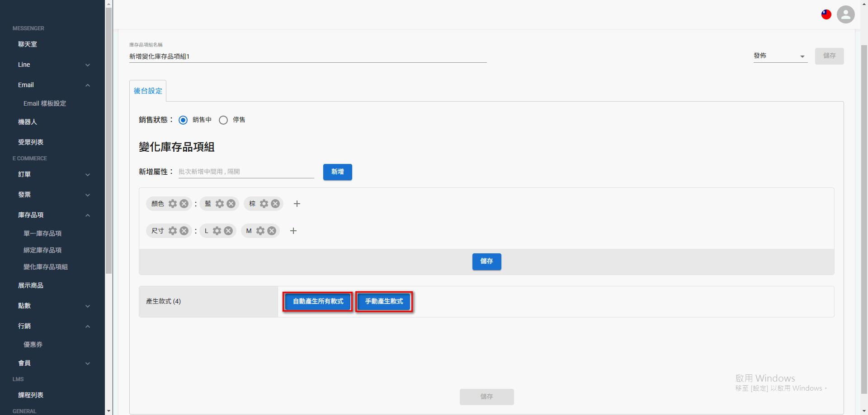Remove the 尺寸 attribute with its X icon

pos(184,231)
